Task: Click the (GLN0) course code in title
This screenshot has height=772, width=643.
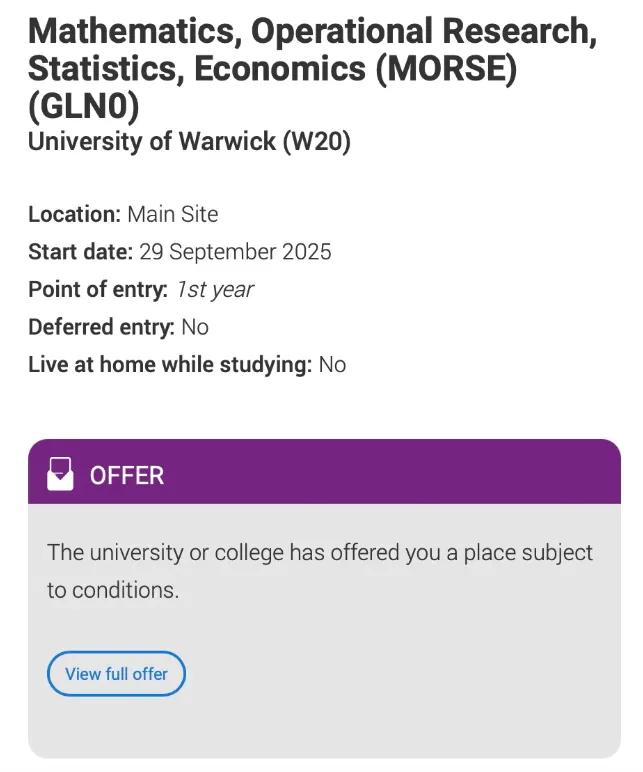Action: (x=84, y=106)
